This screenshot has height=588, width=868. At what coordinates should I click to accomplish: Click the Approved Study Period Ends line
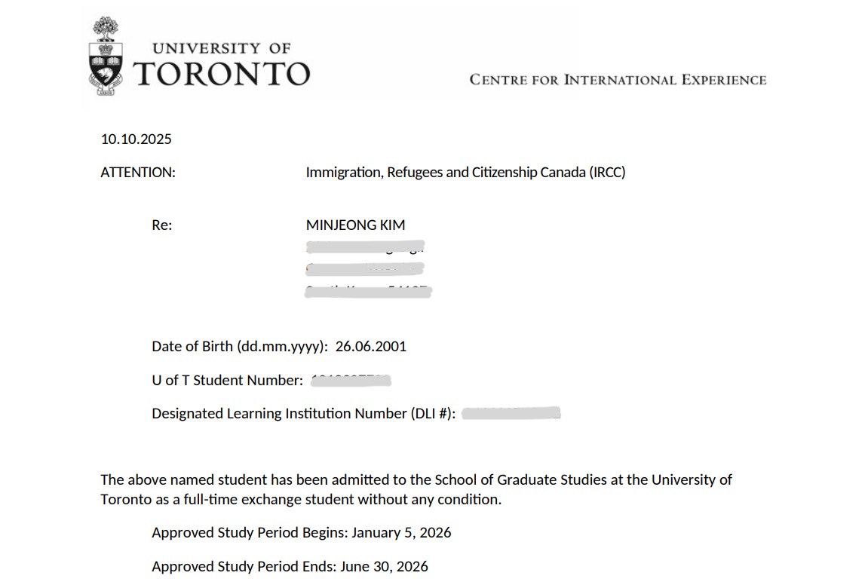(290, 566)
